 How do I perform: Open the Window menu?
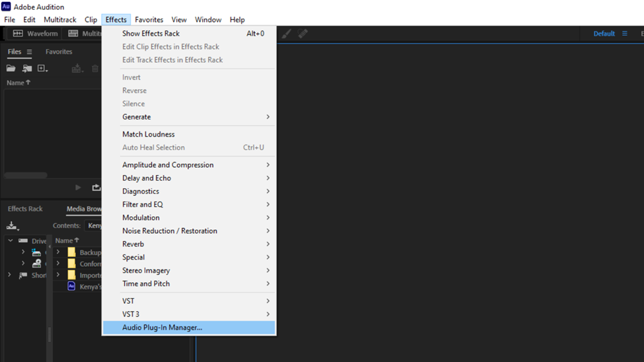(x=208, y=20)
